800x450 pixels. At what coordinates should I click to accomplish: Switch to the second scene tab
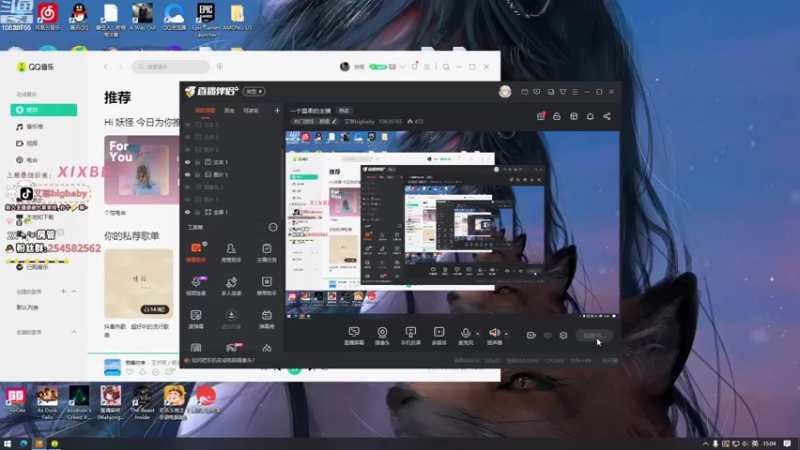(230, 111)
